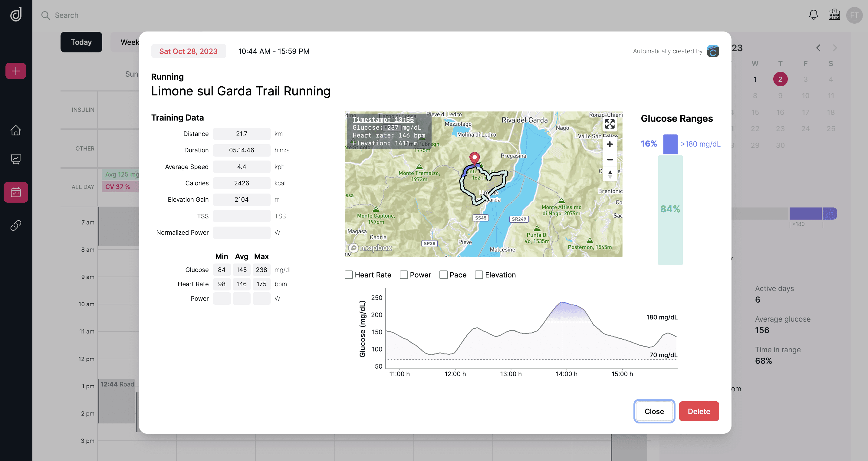Toggle the Elevation checkbox
Screen dimensions: 868x461
(478, 275)
